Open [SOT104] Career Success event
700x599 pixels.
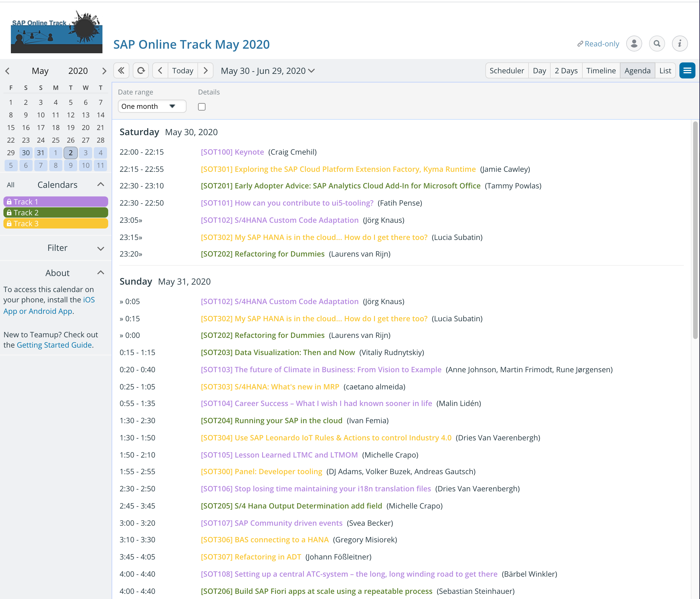(316, 403)
